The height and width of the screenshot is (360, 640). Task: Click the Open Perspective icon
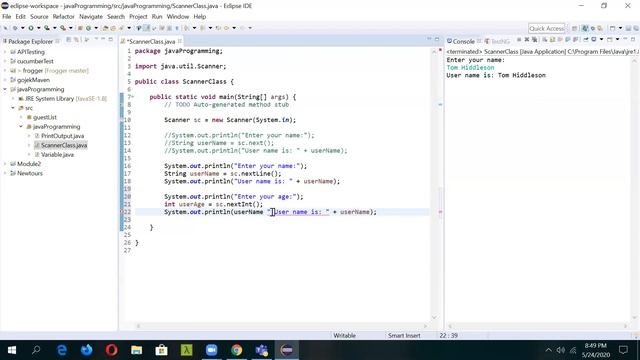(574, 28)
